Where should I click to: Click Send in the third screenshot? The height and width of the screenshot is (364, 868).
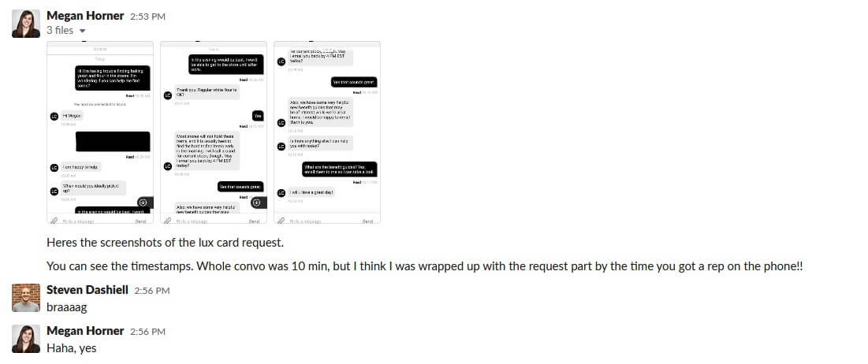point(367,221)
